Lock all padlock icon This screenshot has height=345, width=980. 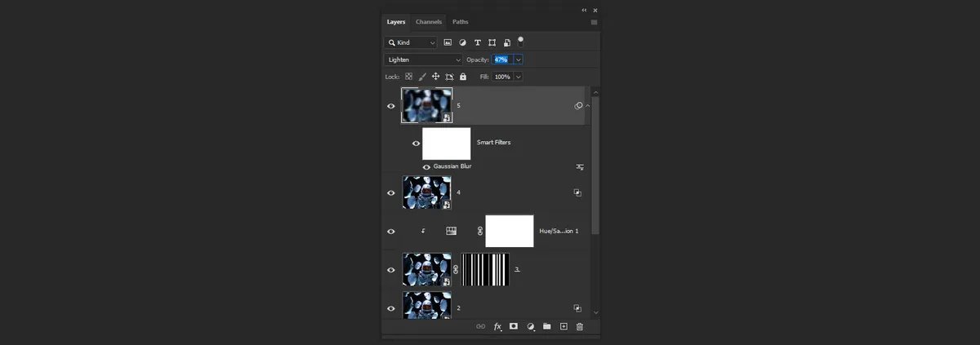[463, 77]
